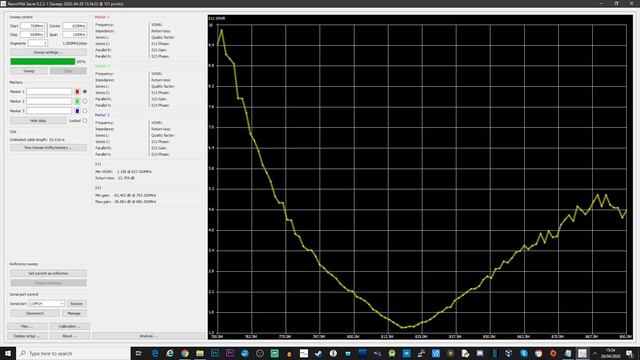640x360 pixels.
Task: Open Google Chrome beside Internet Explorer
Action: pyautogui.click(x=185, y=353)
